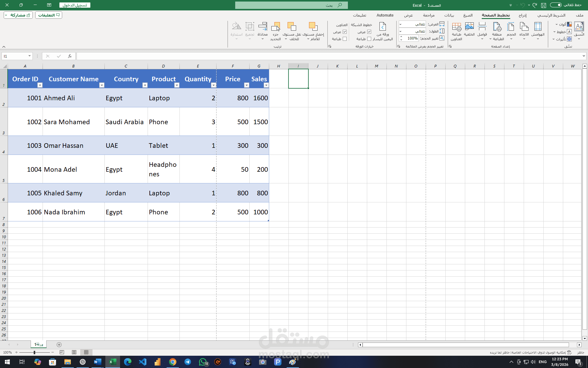Toggle Headings Print (طباعة) checkbox
The image size is (588, 368).
click(x=345, y=39)
